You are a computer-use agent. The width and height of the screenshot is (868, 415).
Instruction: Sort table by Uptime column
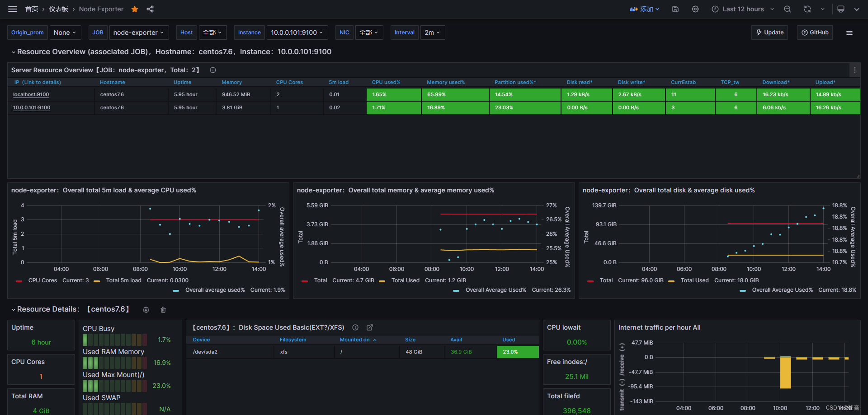182,82
